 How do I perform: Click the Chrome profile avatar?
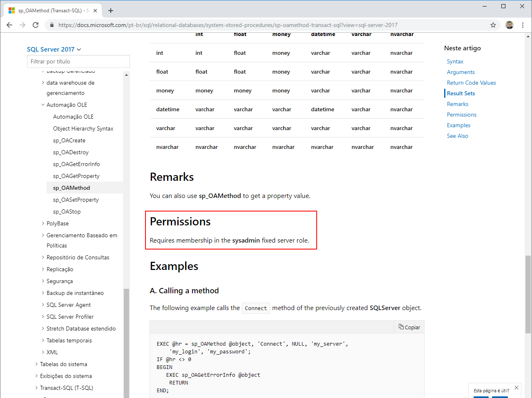[x=509, y=25]
